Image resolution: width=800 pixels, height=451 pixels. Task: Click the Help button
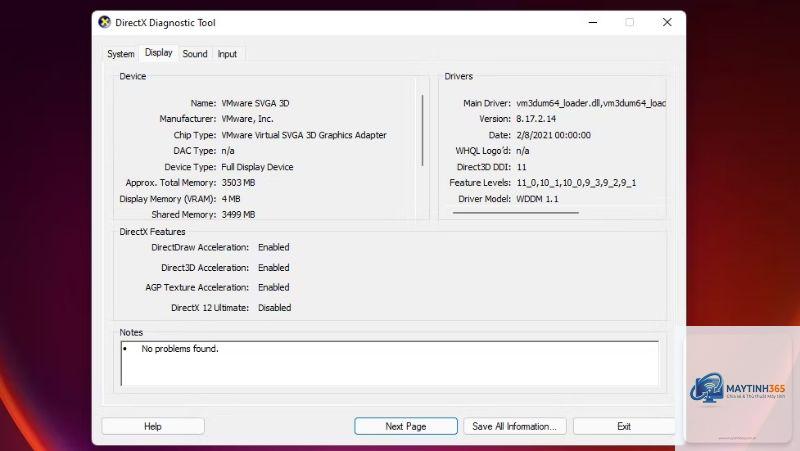coord(153,427)
